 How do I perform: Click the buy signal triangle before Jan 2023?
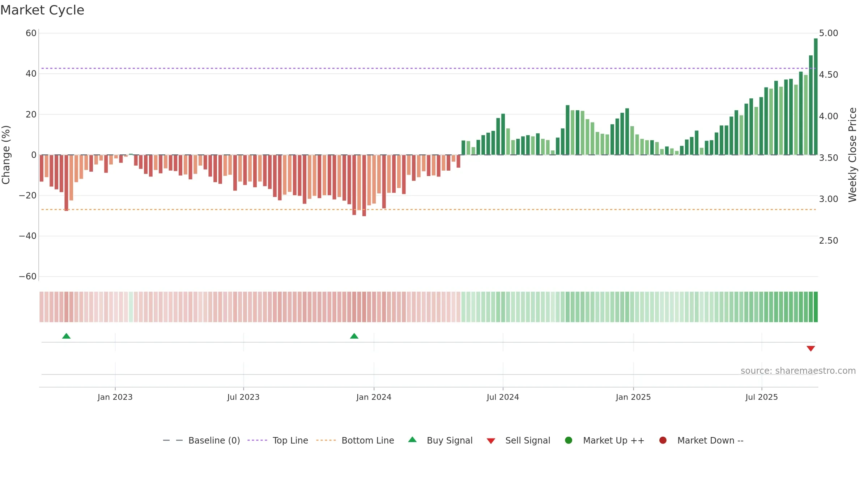click(66, 336)
